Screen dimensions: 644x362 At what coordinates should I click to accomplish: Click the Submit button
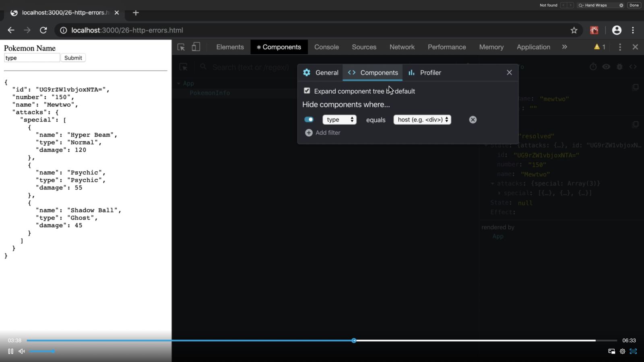click(73, 58)
